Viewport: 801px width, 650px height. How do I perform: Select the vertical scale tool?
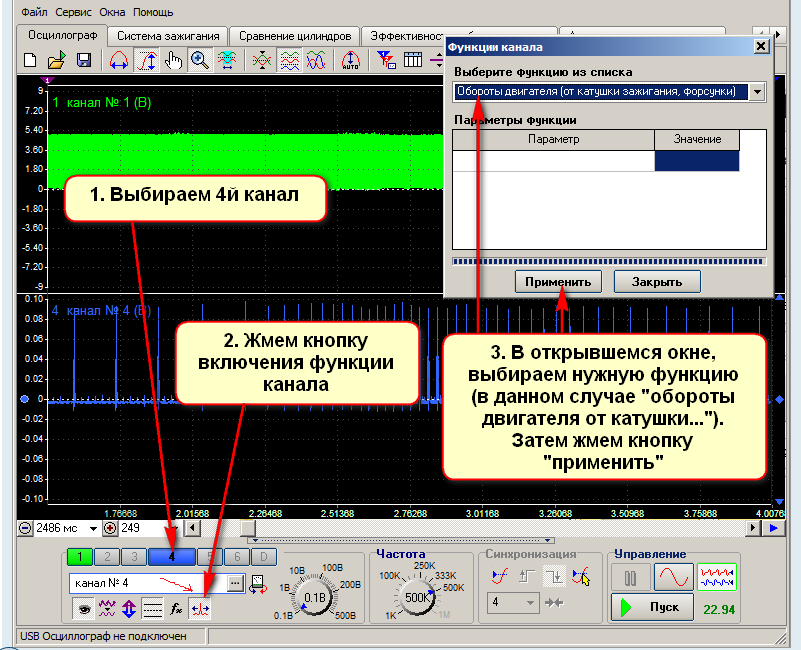pyautogui.click(x=147, y=60)
